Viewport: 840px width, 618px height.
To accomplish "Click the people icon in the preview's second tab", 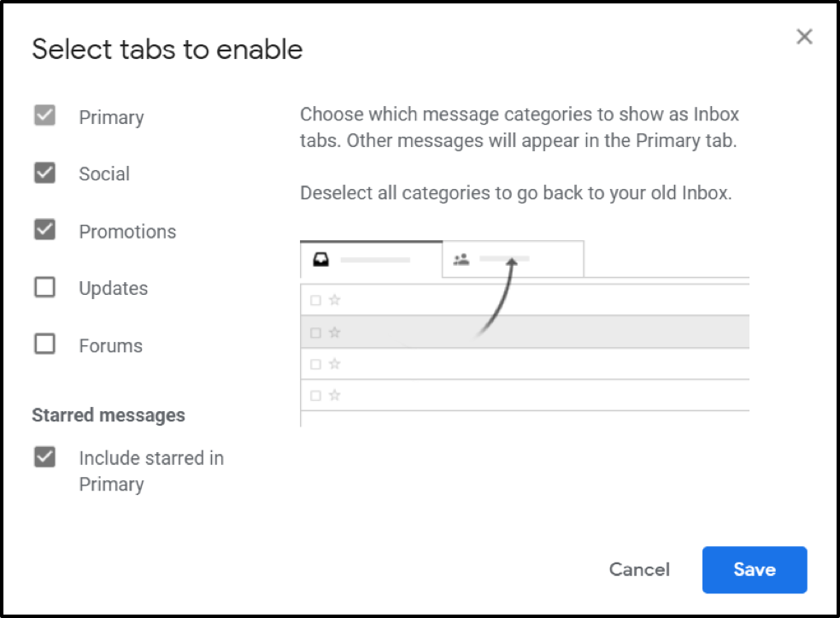I will [x=461, y=260].
